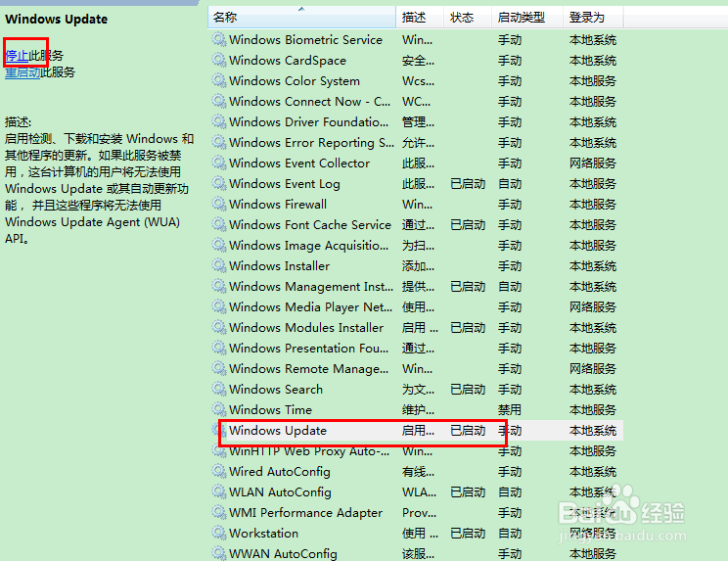The height and width of the screenshot is (561, 728).
Task: Click the gear icon beside Windows CardSpace
Action: (218, 60)
